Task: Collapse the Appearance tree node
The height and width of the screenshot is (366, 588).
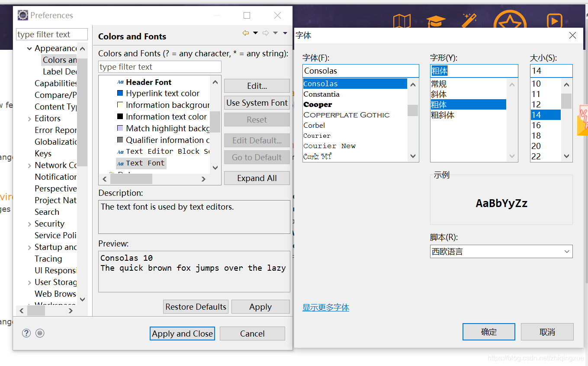Action: pos(29,49)
